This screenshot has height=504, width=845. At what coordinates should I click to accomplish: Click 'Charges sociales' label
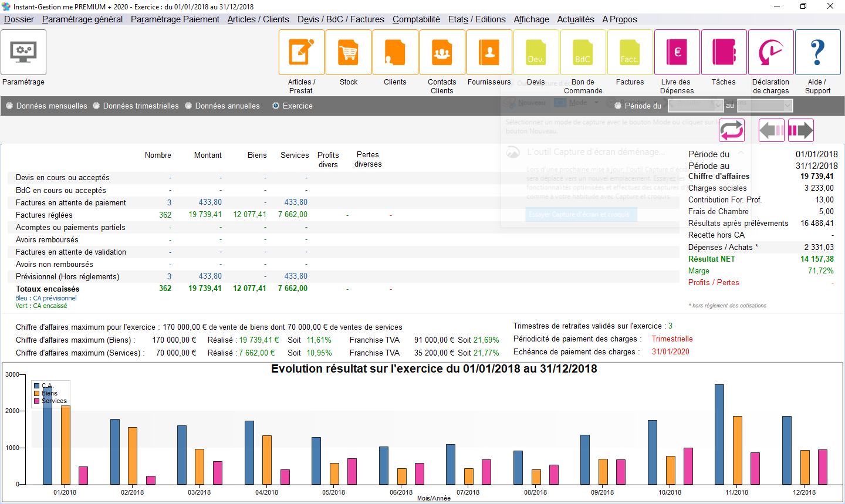(x=718, y=188)
